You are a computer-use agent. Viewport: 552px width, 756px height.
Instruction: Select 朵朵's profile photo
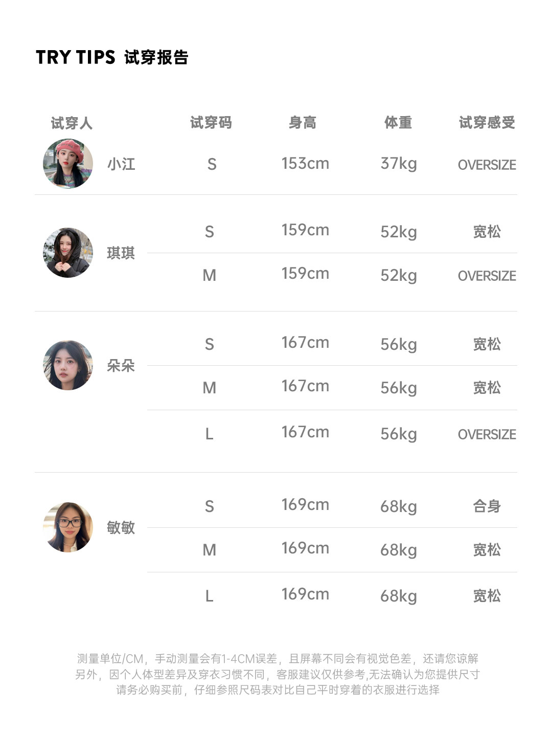tap(68, 365)
